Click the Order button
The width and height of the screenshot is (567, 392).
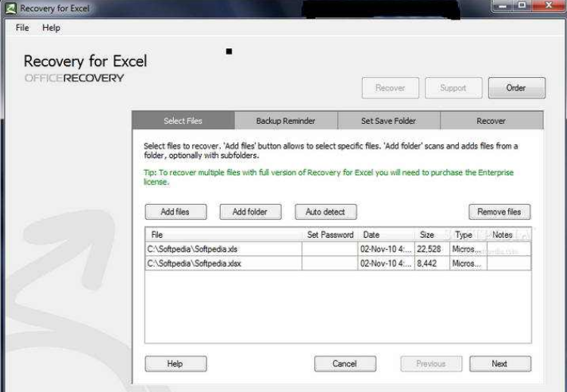click(516, 88)
